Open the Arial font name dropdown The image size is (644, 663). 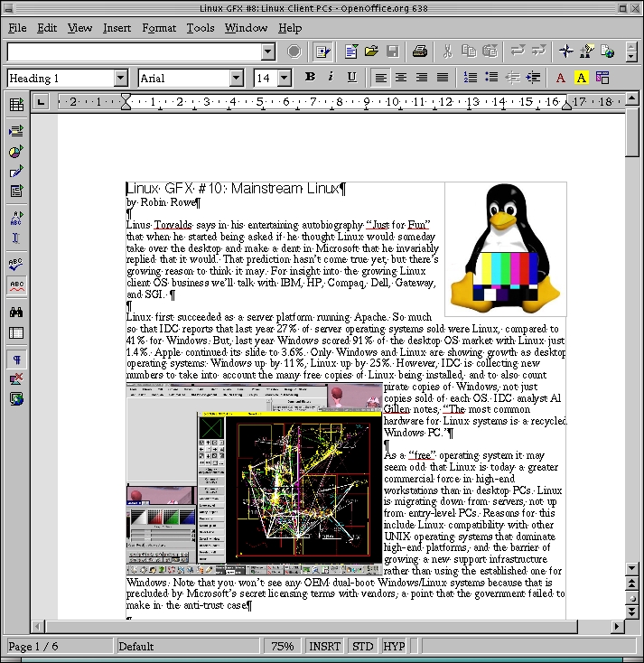point(236,79)
